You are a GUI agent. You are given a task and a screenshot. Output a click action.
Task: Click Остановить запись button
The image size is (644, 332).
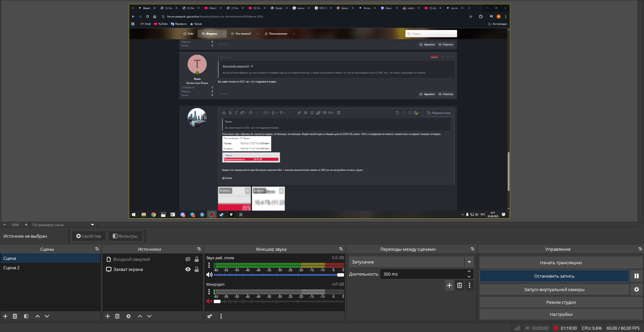pos(554,276)
